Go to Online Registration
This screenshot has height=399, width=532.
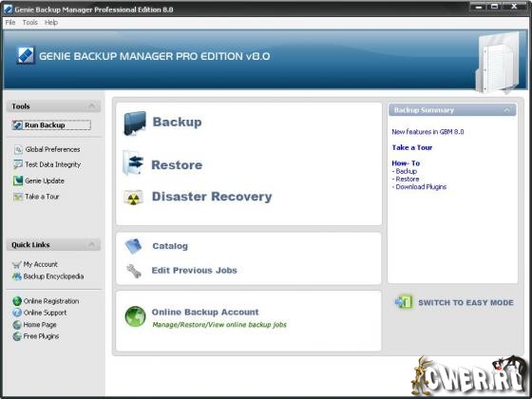(51, 301)
